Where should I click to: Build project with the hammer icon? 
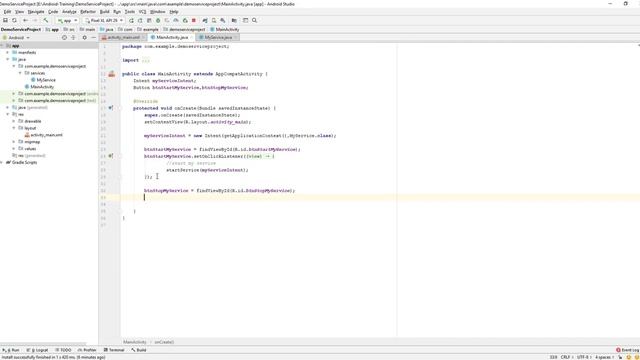46,20
